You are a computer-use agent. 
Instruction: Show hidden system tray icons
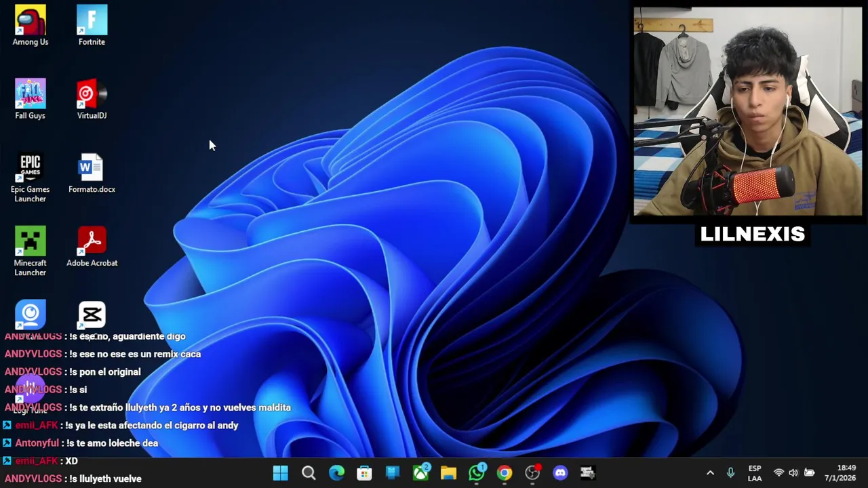710,472
